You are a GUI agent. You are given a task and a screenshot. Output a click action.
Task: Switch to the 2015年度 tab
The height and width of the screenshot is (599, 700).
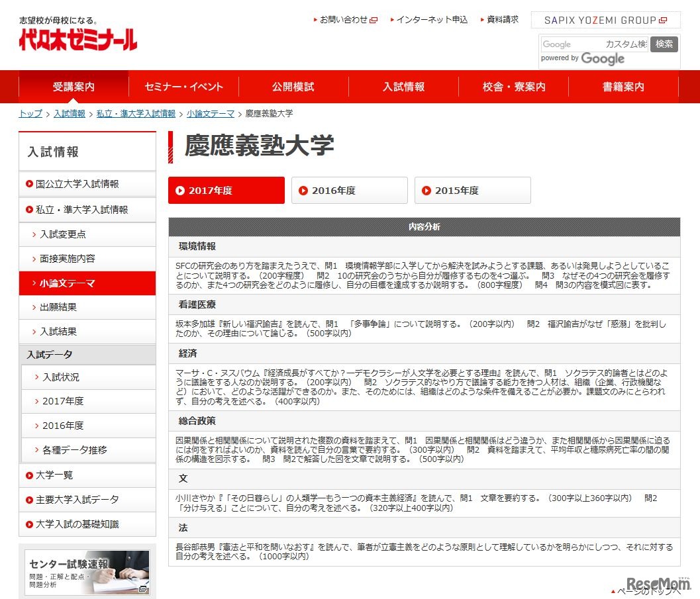472,191
